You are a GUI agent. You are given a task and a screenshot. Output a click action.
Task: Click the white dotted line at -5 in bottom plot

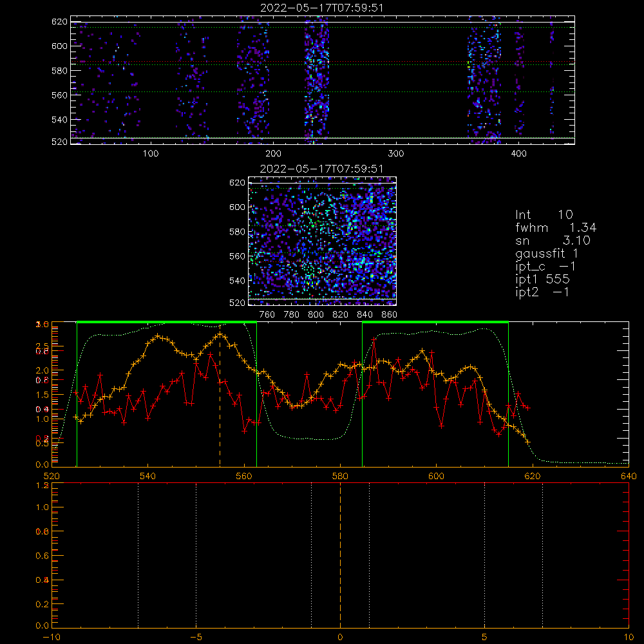[196, 554]
